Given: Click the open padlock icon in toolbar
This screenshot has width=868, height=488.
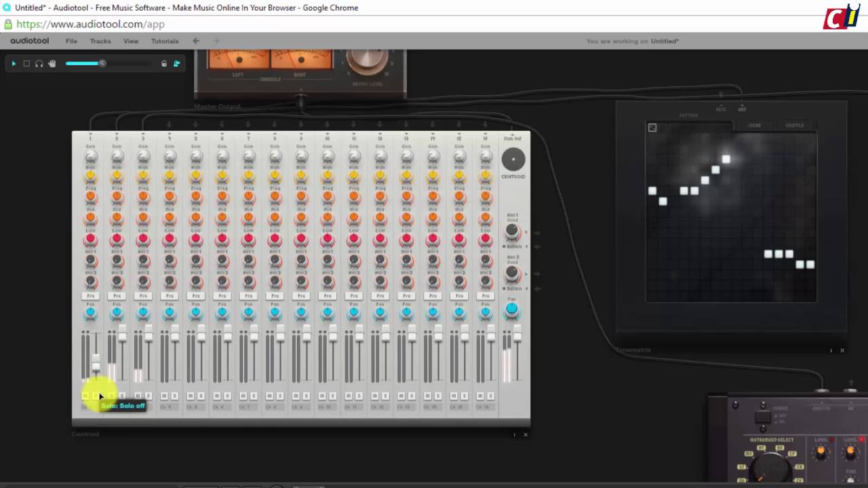Looking at the screenshot, I should tap(164, 64).
